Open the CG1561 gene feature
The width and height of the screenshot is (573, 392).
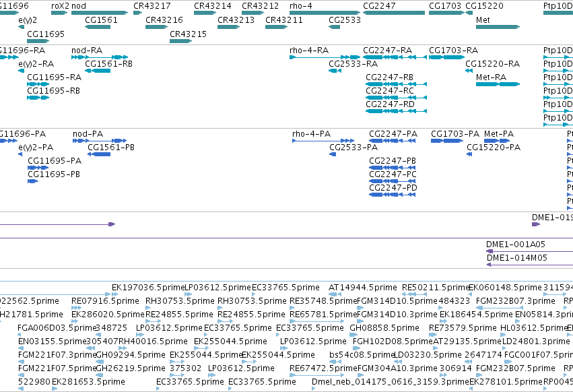tap(98, 27)
